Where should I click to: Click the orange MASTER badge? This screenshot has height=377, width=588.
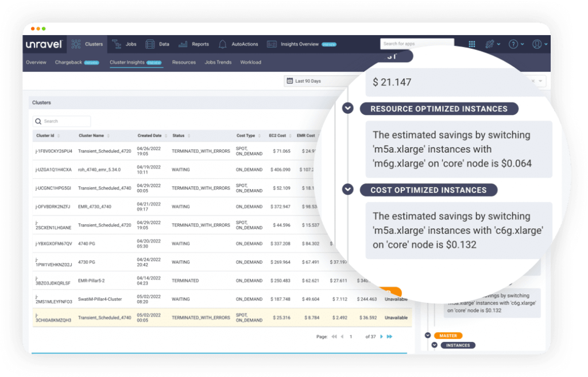(x=448, y=336)
